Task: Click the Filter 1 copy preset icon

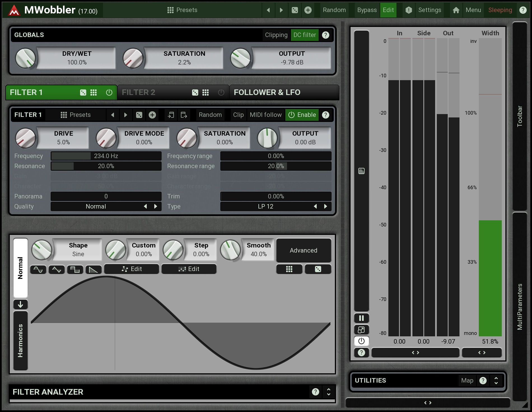Action: click(171, 115)
